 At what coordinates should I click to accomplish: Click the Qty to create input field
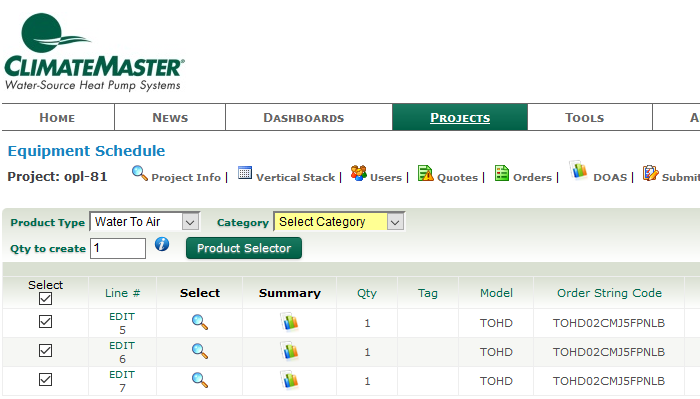click(x=118, y=248)
